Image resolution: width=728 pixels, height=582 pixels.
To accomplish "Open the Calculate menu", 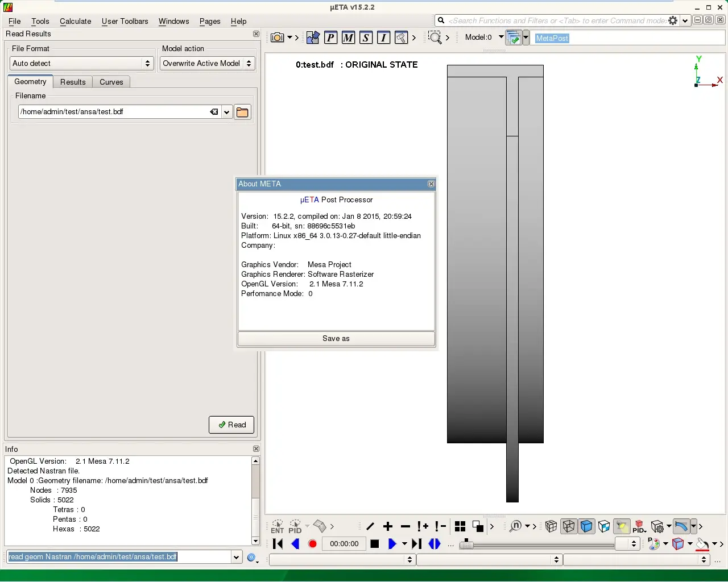I will tap(75, 21).
